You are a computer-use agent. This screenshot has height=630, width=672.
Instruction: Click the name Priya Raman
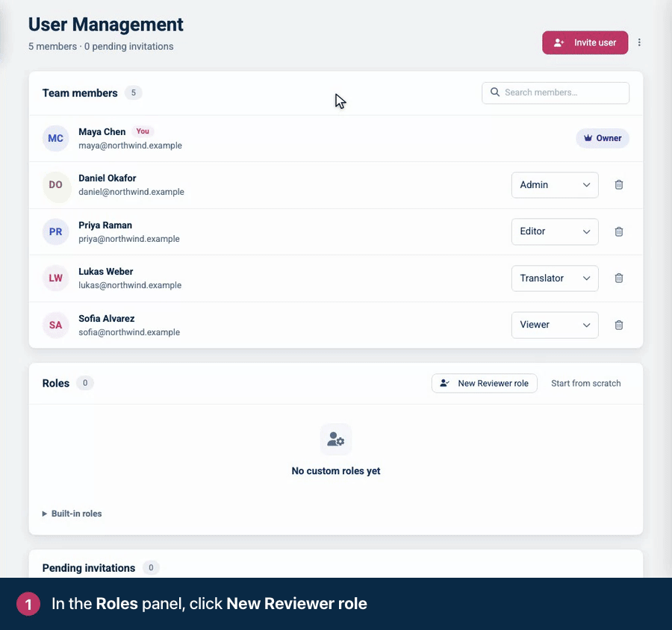[105, 225]
